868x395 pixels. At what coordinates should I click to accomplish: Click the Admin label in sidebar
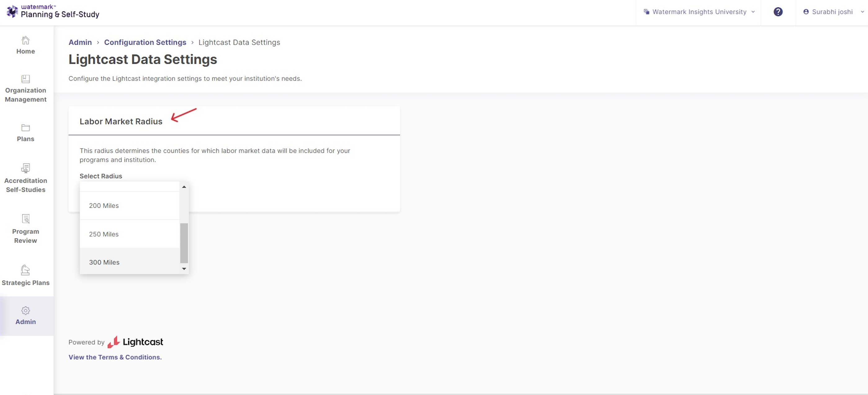point(26,322)
